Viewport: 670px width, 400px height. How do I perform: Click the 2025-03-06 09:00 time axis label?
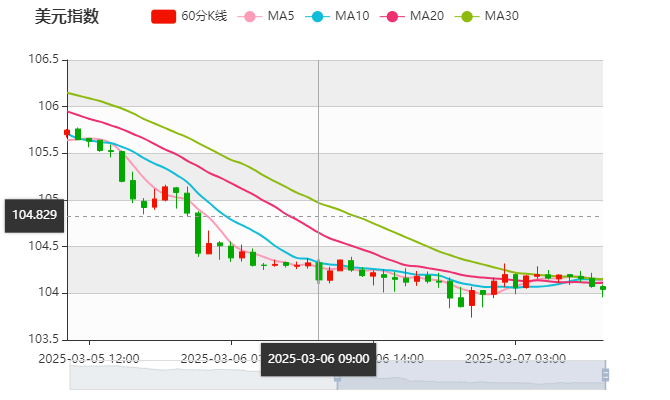pyautogui.click(x=318, y=359)
